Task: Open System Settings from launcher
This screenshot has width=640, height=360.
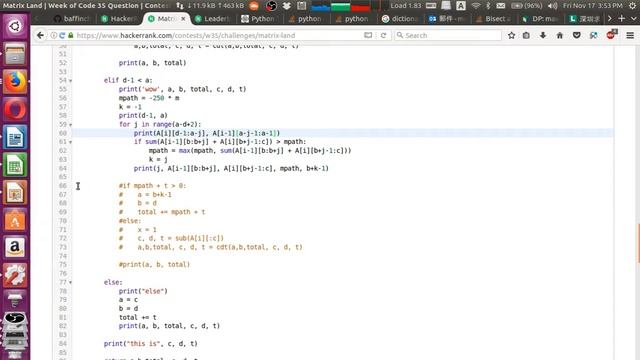Action: [15, 275]
